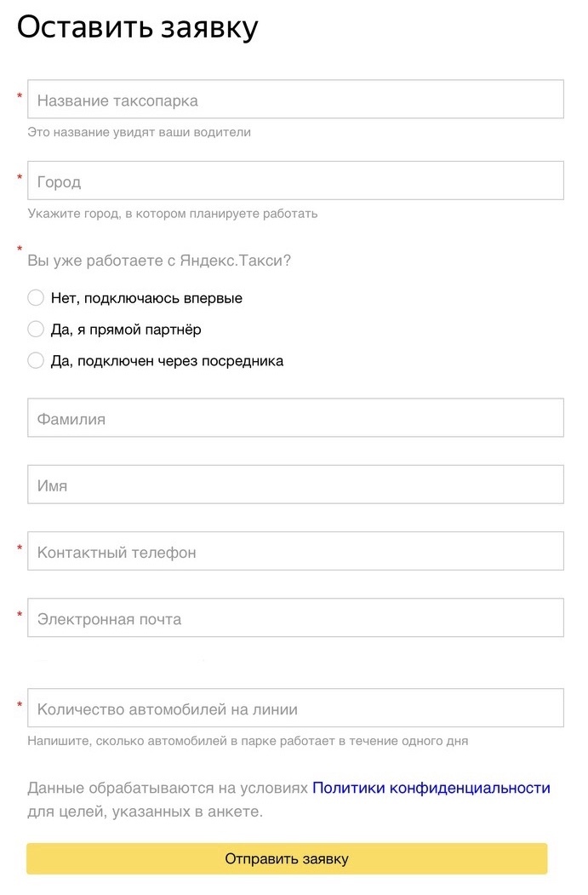
Task: Focus the 'Имя' input box
Action: [x=295, y=485]
